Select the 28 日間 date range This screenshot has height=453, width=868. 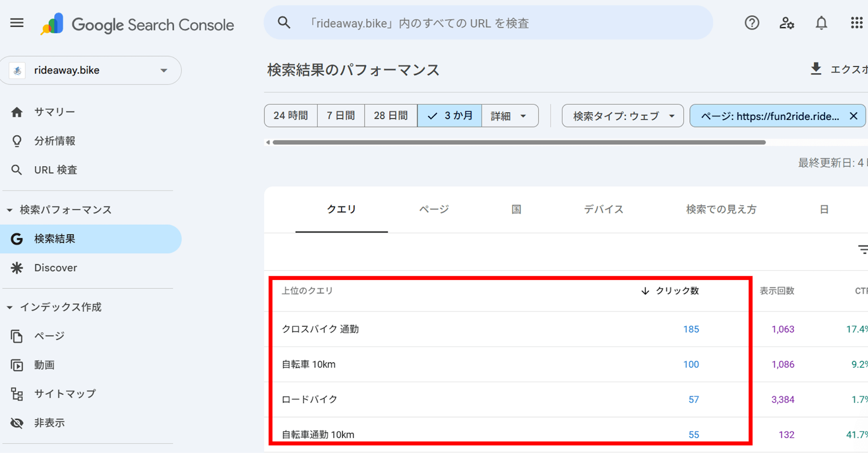tap(391, 116)
